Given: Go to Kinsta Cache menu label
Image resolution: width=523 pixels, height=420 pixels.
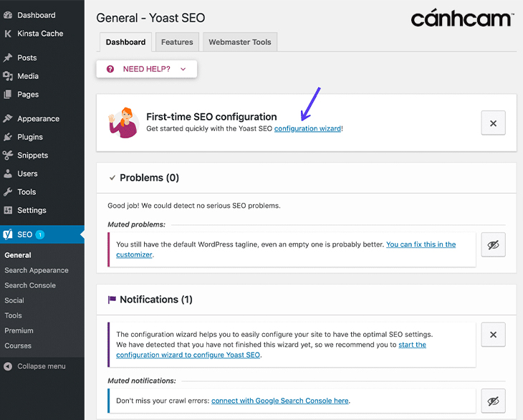Looking at the screenshot, I should 40,34.
